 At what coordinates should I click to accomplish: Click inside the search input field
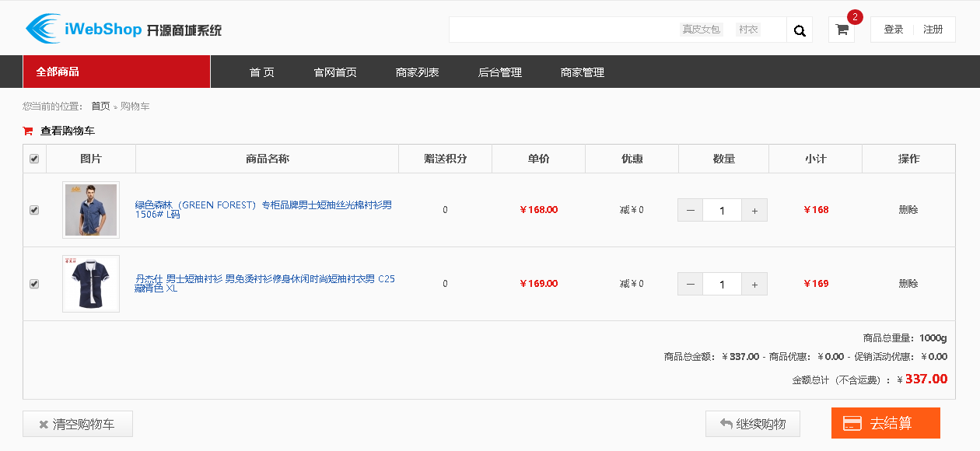pyautogui.click(x=560, y=30)
